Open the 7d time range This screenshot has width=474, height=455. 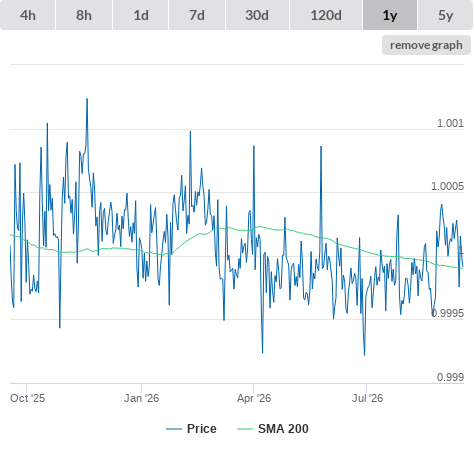[197, 15]
